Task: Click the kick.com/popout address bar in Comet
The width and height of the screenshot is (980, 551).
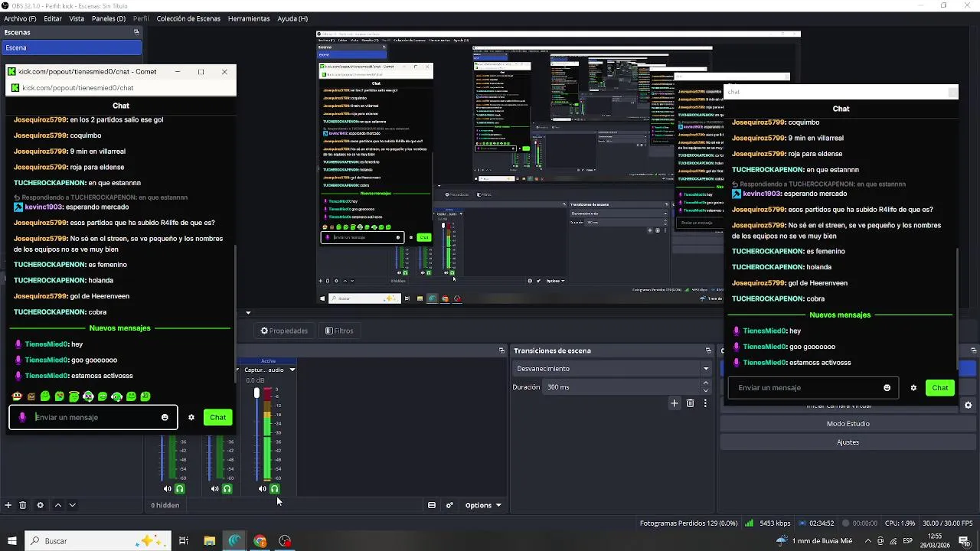Action: tap(121, 88)
